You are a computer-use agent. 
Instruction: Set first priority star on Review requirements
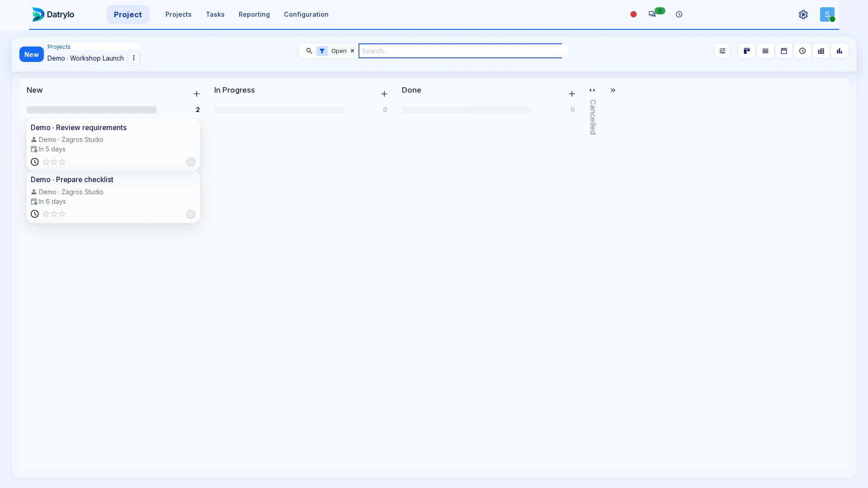tap(46, 162)
